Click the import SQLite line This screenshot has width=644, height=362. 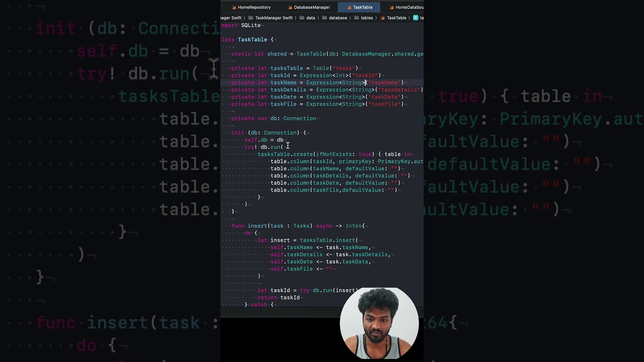point(241,25)
